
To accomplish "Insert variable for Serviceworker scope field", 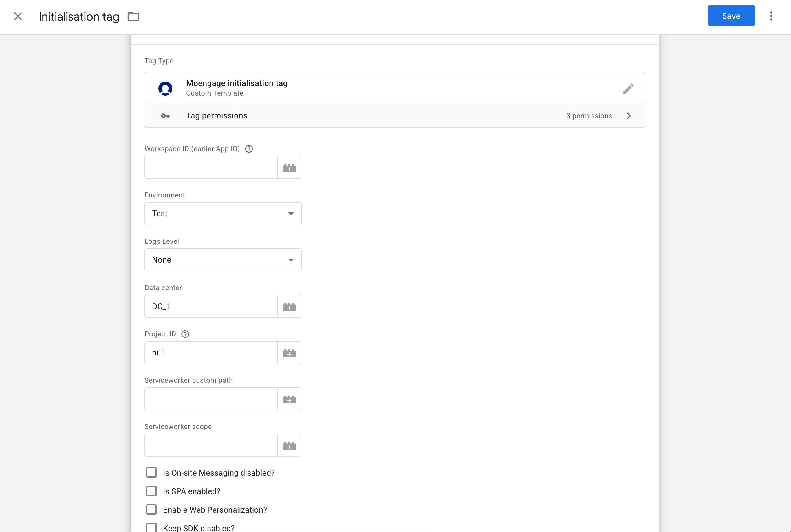I will coord(289,445).
